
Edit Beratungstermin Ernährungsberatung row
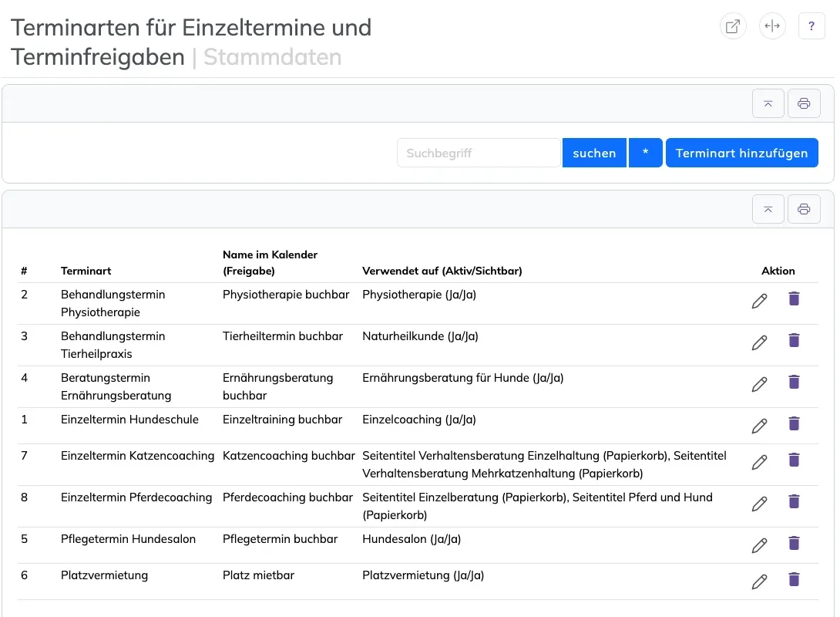click(759, 385)
